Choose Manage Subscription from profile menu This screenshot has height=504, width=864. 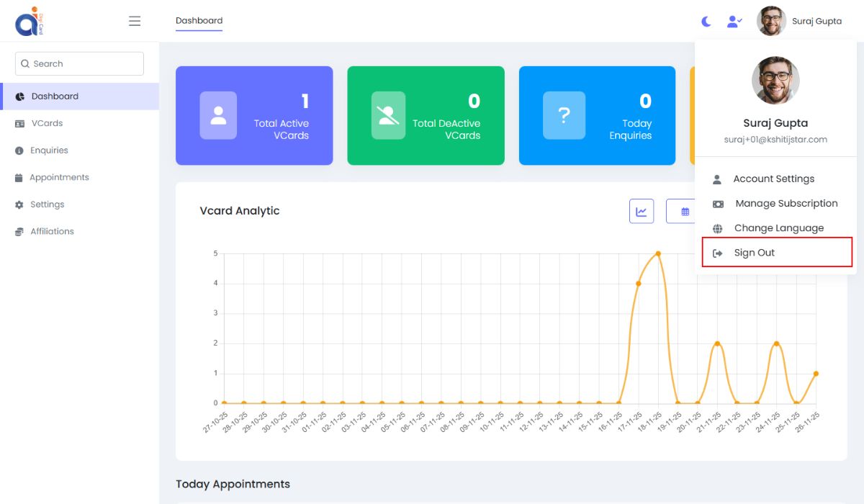786,204
